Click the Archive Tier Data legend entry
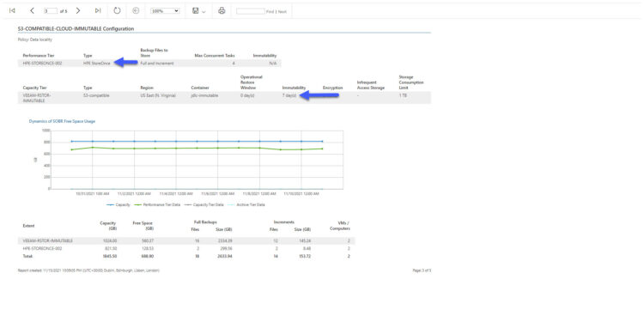Screen dimensions: 644x328 point(246,204)
